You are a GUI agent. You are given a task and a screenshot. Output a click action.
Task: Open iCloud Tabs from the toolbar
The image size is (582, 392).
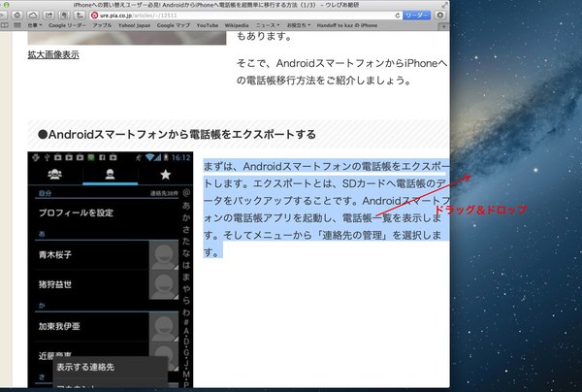coord(34,16)
